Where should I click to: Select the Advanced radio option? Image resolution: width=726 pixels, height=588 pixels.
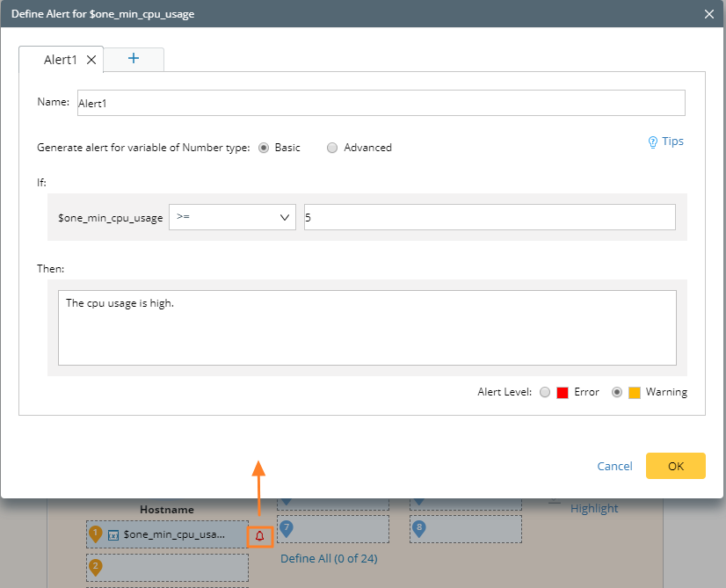[332, 148]
